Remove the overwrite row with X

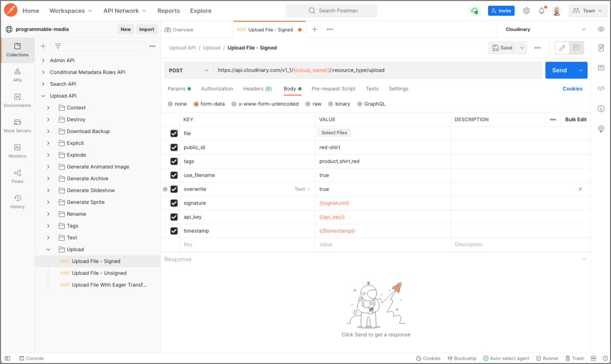(x=580, y=189)
